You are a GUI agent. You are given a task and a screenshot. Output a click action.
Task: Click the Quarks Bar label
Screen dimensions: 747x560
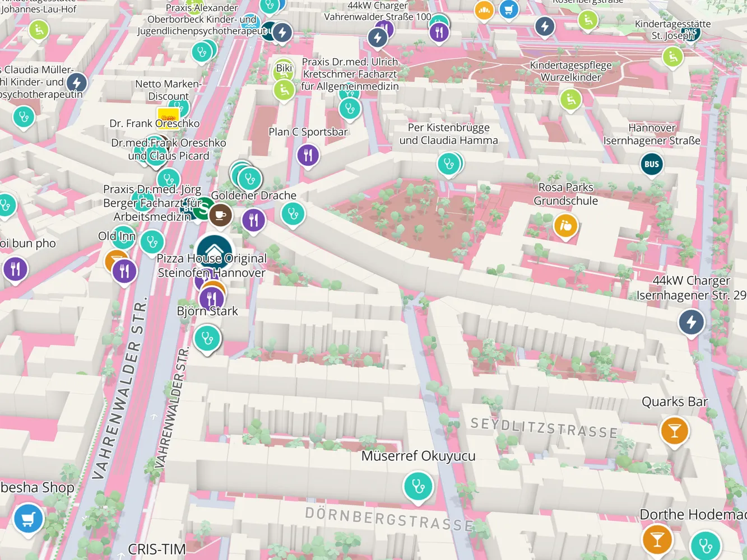(675, 402)
